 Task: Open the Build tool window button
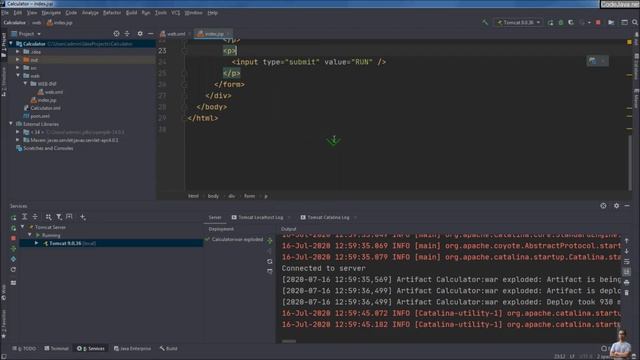[169, 349]
